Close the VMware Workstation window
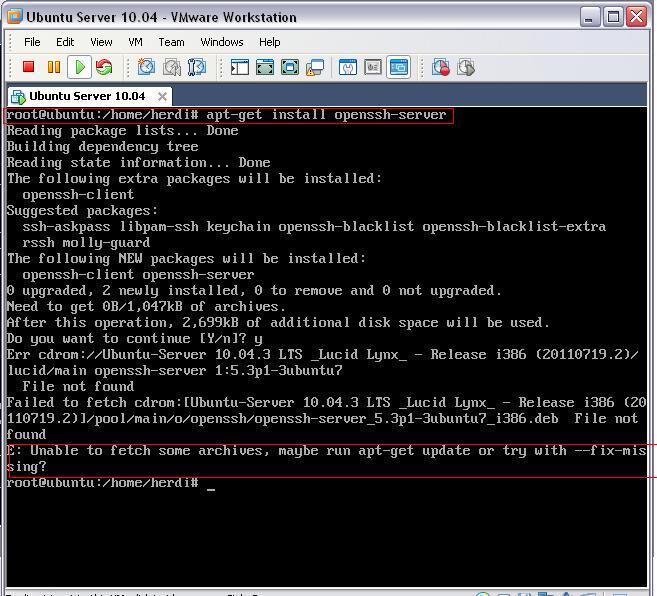Screen dimensions: 657x596 [636, 17]
